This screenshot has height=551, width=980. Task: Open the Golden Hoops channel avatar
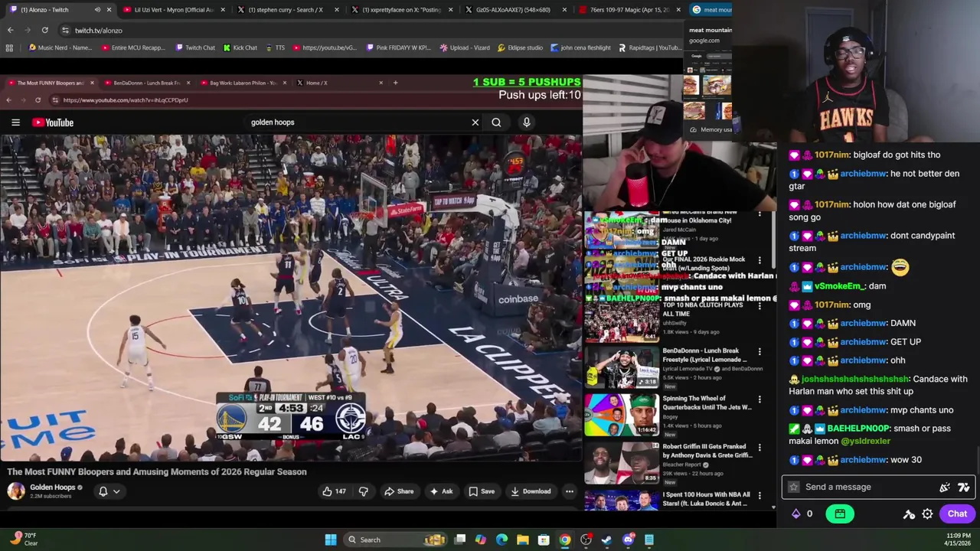15,491
